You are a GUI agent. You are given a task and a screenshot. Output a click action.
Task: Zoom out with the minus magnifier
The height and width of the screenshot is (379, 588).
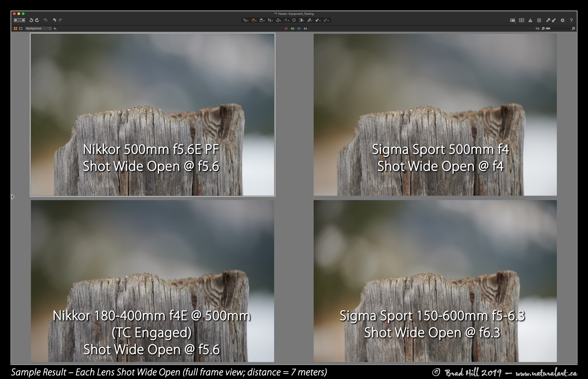(543, 28)
